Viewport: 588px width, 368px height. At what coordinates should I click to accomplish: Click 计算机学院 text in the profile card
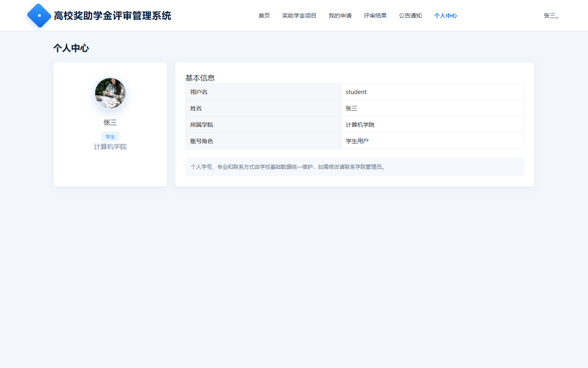pos(110,147)
